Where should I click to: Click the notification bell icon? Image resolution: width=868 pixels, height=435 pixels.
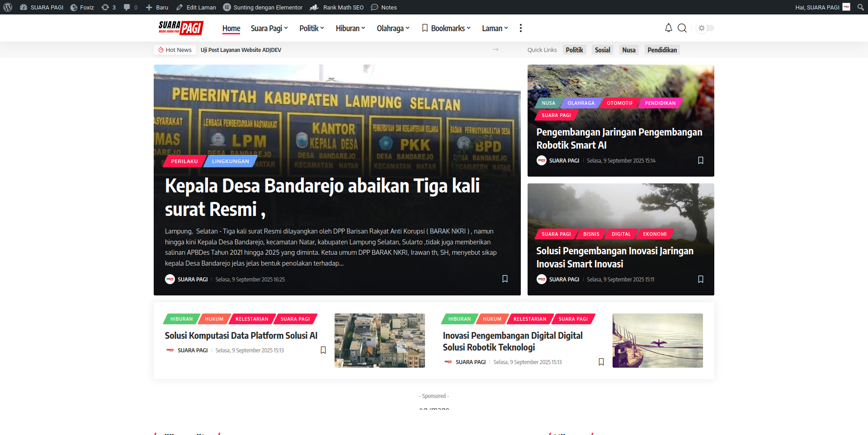point(668,28)
